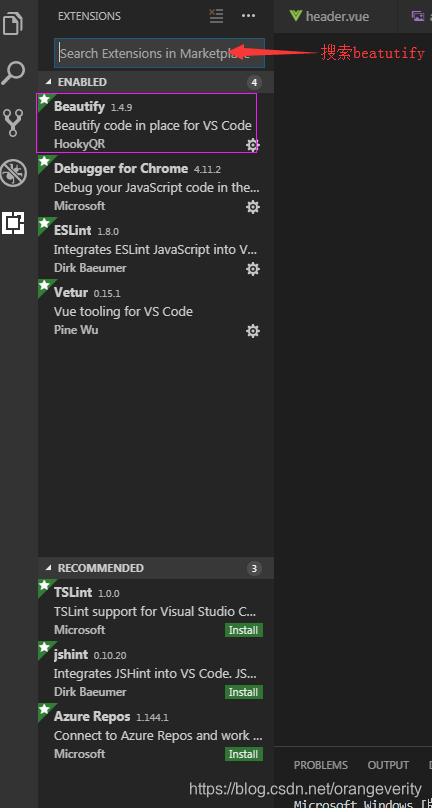
Task: Switch to the OUTPUT panel tab
Action: coord(388,765)
